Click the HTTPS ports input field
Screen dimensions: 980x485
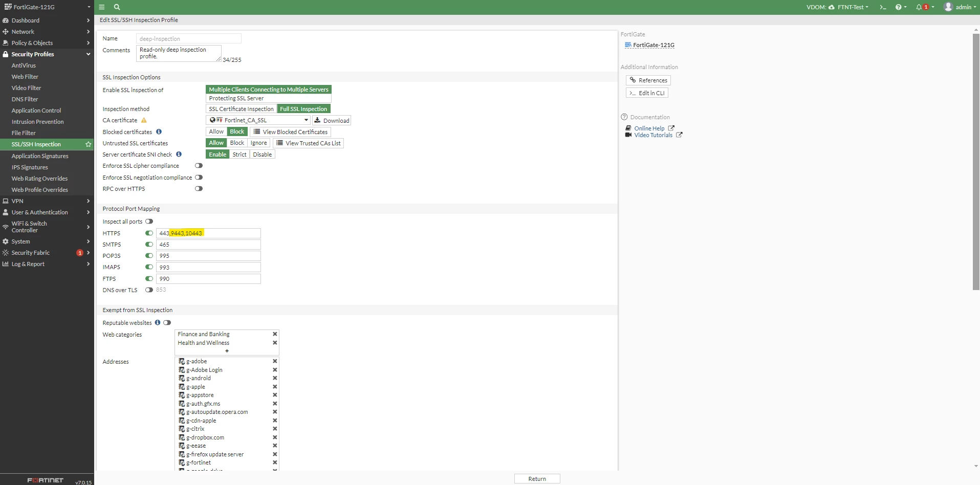coord(208,233)
